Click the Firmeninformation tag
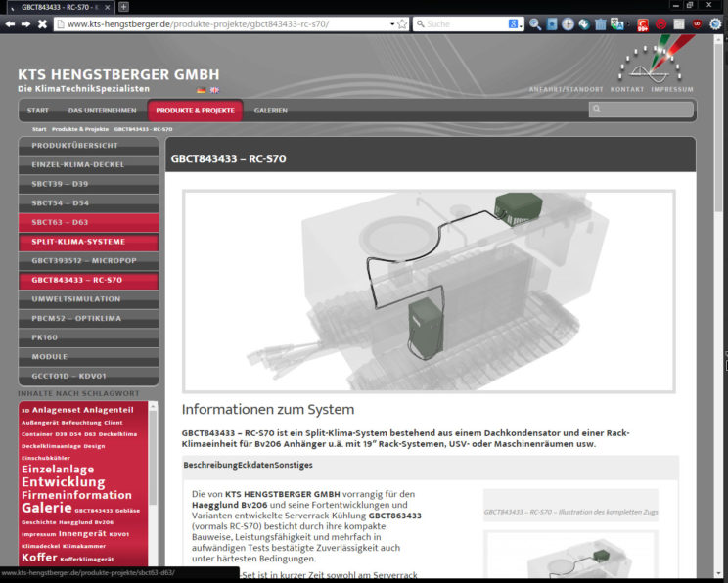Screen dimensions: 728x583 [76, 495]
